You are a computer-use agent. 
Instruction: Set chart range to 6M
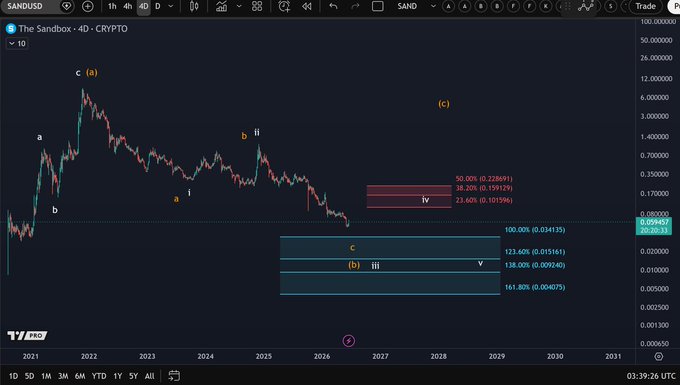pos(80,376)
